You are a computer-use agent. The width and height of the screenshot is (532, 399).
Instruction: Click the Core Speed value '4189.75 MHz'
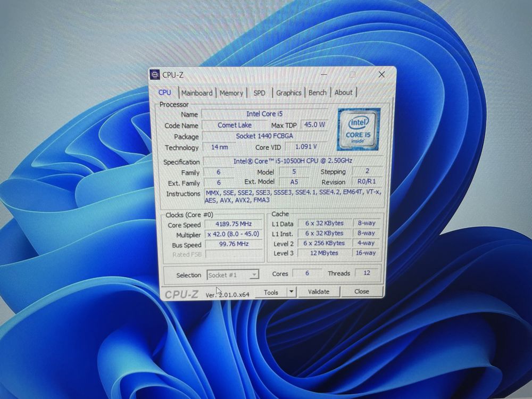234,224
